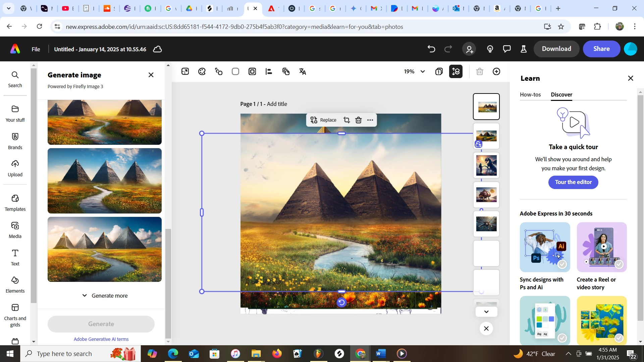Image resolution: width=644 pixels, height=362 pixels.
Task: Click the rotate handle below the image
Action: point(341,302)
